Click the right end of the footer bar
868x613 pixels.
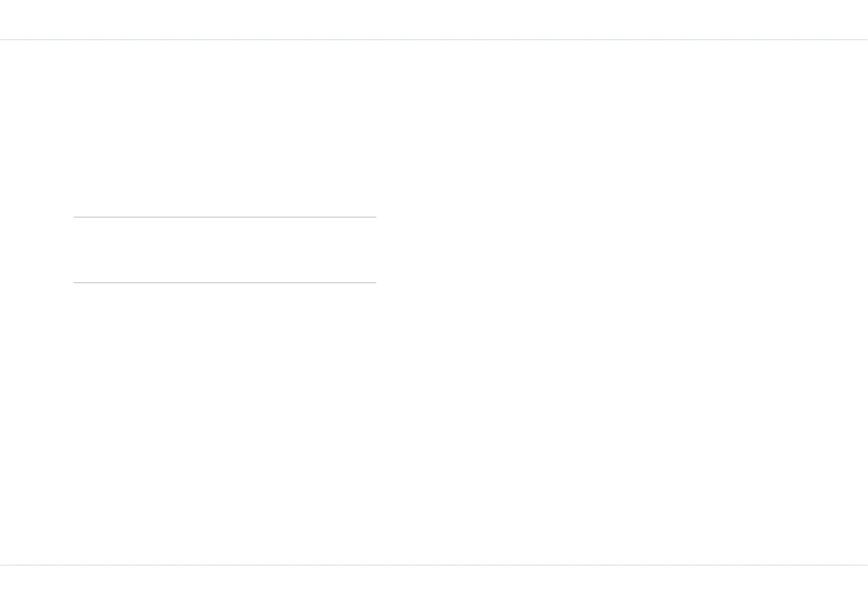click(857, 589)
